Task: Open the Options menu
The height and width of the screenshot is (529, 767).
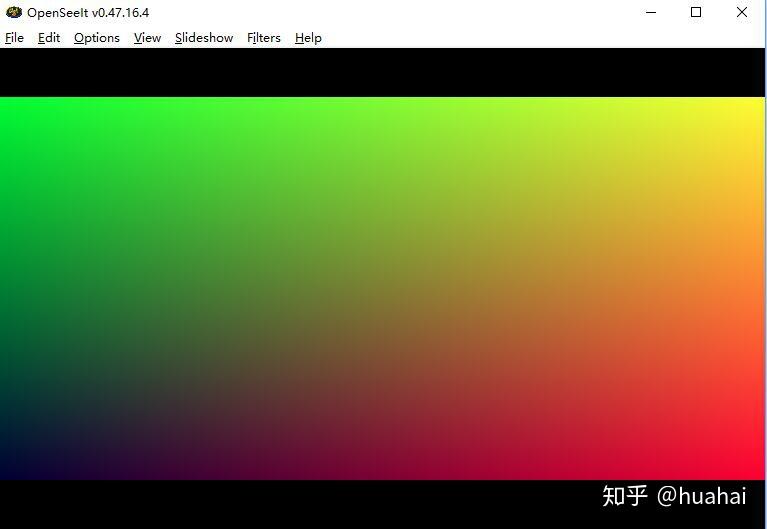Action: point(97,38)
